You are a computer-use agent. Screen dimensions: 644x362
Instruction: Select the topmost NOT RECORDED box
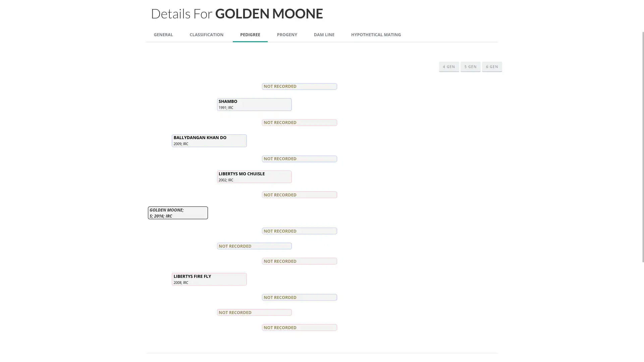pos(299,86)
